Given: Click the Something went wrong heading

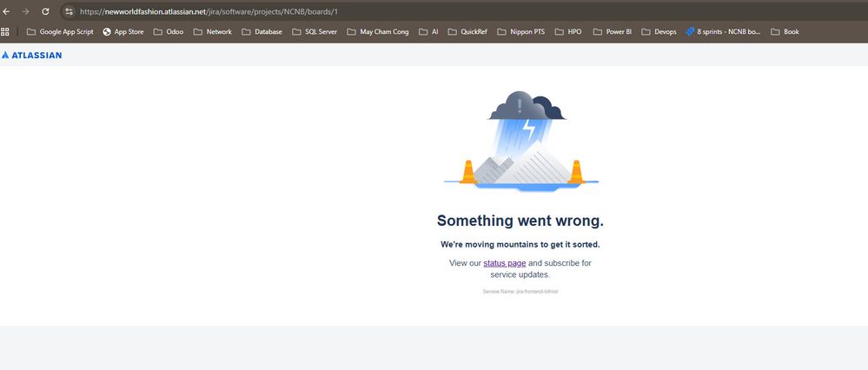Looking at the screenshot, I should (x=520, y=221).
